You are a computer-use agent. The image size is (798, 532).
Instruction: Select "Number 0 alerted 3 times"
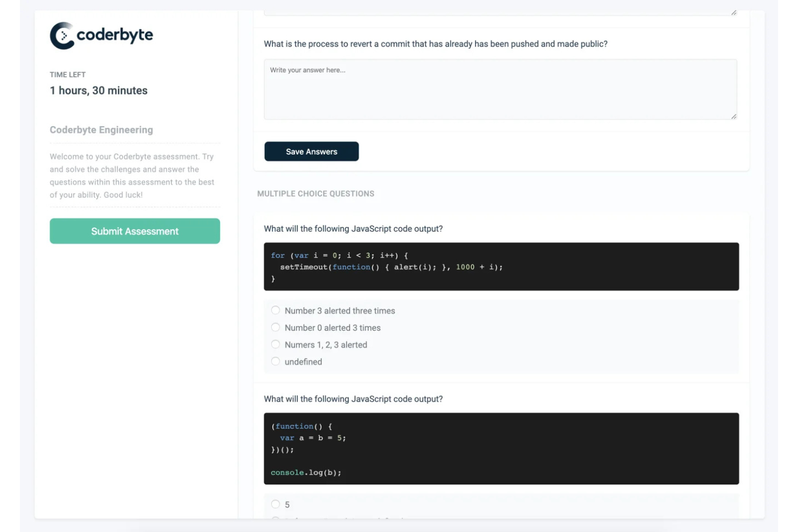pos(276,327)
